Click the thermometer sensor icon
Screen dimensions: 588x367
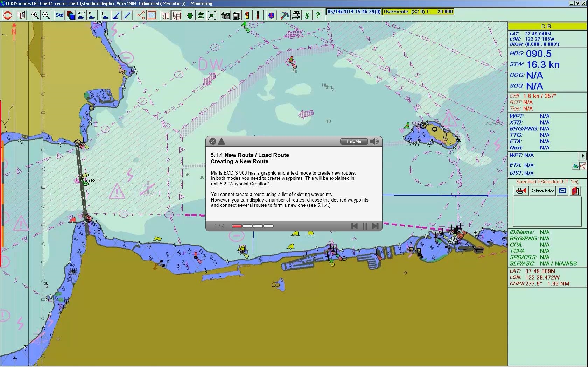pos(258,15)
